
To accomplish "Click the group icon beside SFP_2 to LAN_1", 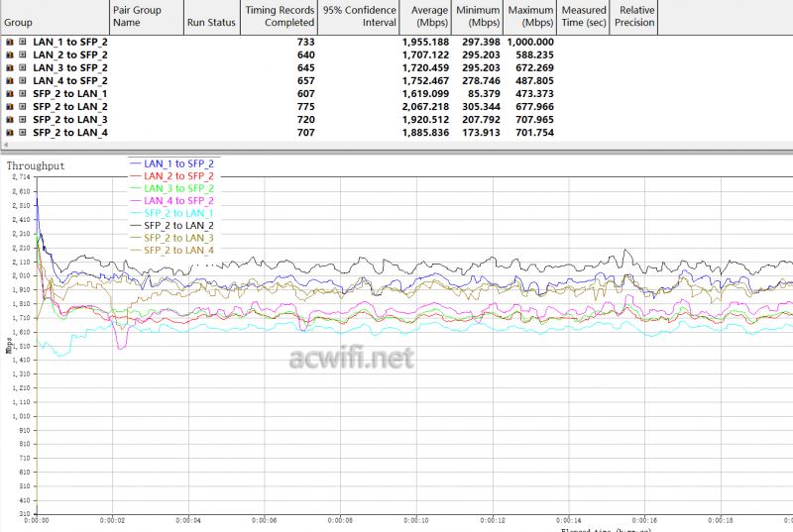I will tap(10, 94).
